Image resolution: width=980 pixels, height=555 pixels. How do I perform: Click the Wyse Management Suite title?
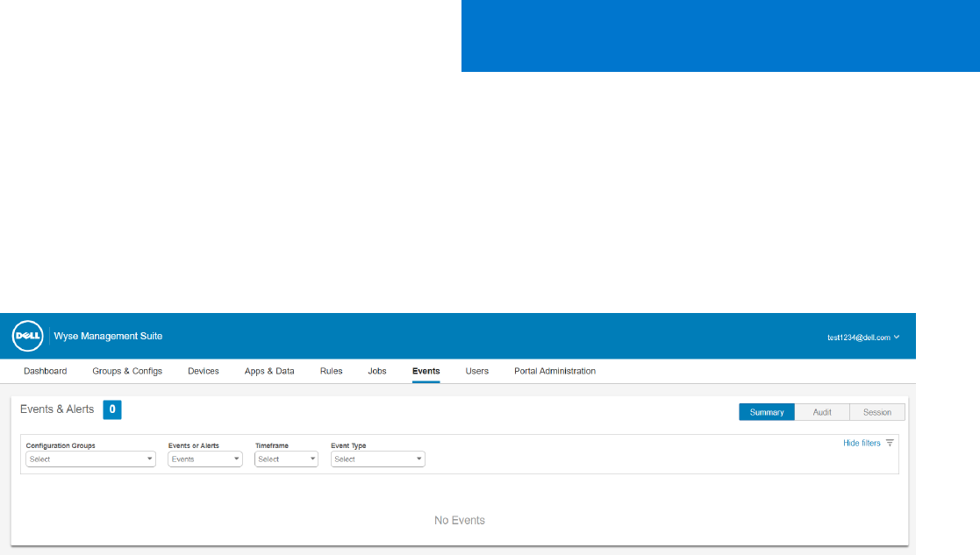pyautogui.click(x=108, y=336)
